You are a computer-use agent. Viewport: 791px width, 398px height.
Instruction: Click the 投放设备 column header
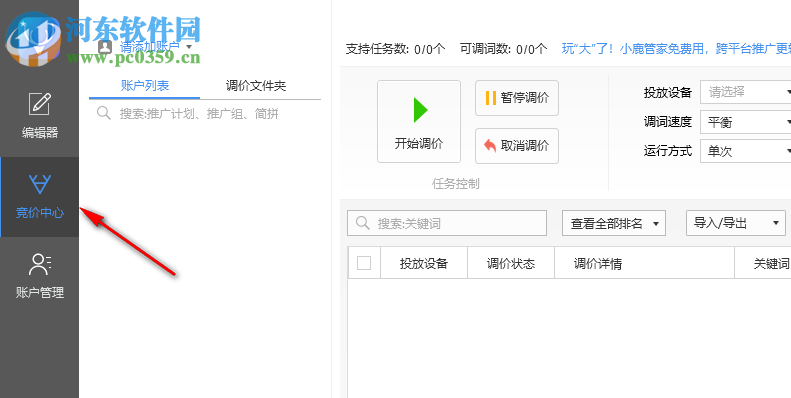[x=424, y=263]
